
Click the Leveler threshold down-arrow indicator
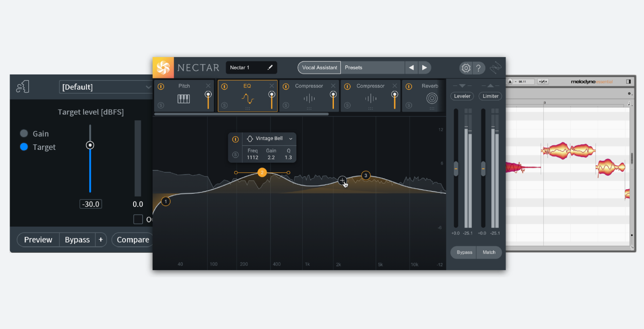(x=462, y=86)
